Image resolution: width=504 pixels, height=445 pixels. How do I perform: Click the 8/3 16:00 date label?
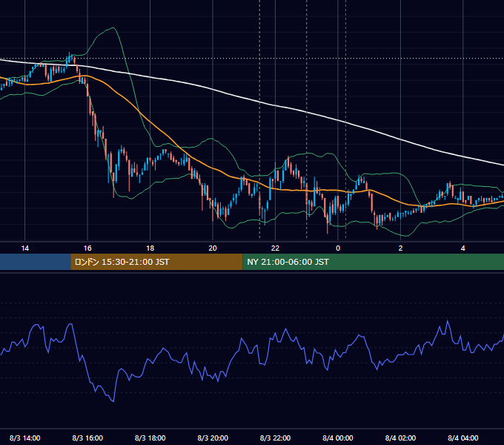tap(87, 438)
